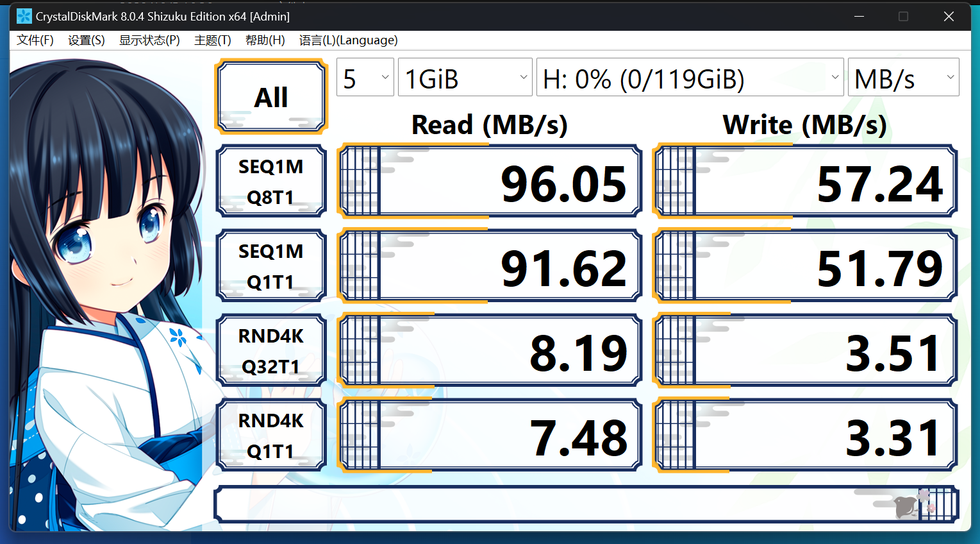Open the unit dropdown showing MB/s
The width and height of the screenshot is (980, 544).
(x=904, y=77)
